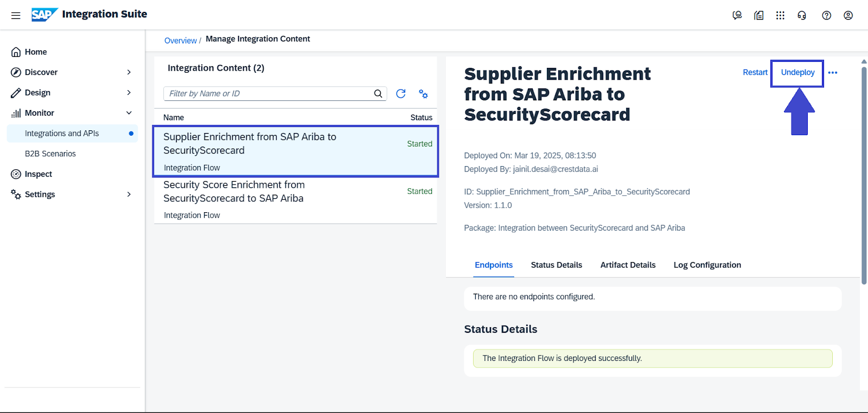Click the 'There are no endpoints configured' message

tap(534, 297)
